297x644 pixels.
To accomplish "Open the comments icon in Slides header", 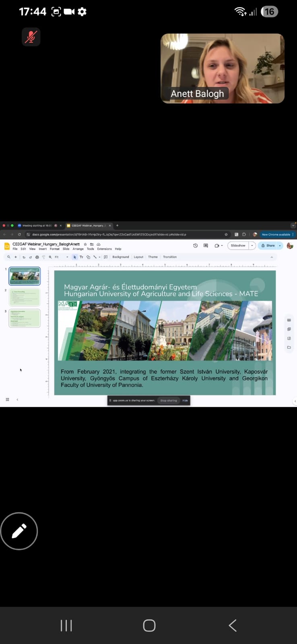I will click(206, 246).
